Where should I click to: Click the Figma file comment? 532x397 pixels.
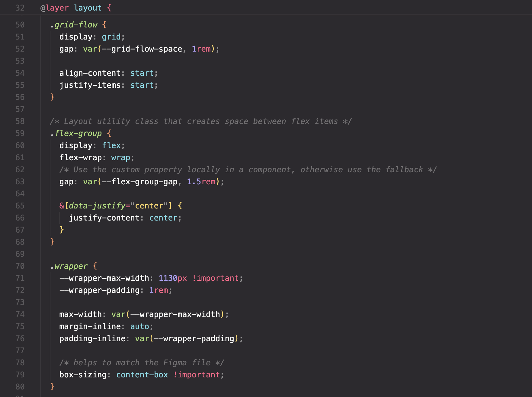tap(142, 363)
